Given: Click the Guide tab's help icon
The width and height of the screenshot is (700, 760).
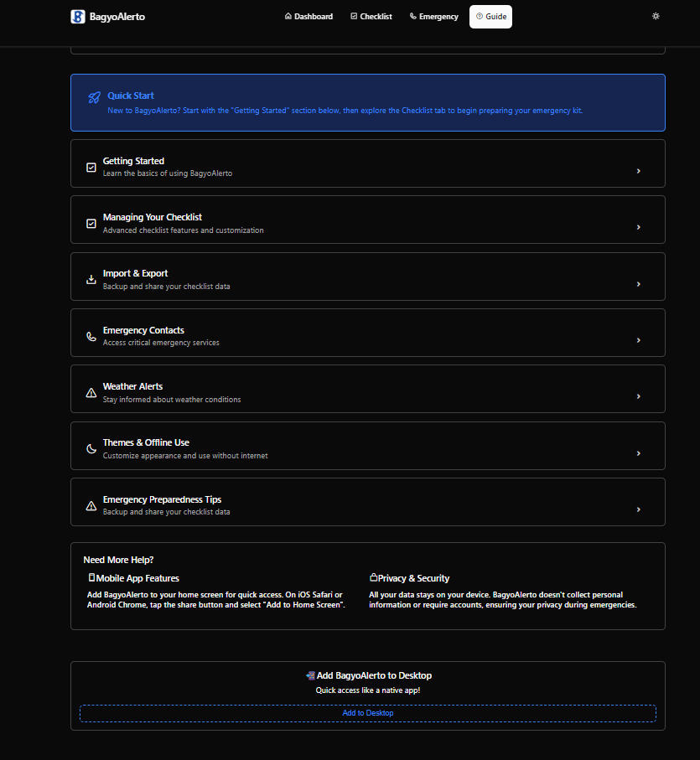Looking at the screenshot, I should click(x=480, y=16).
